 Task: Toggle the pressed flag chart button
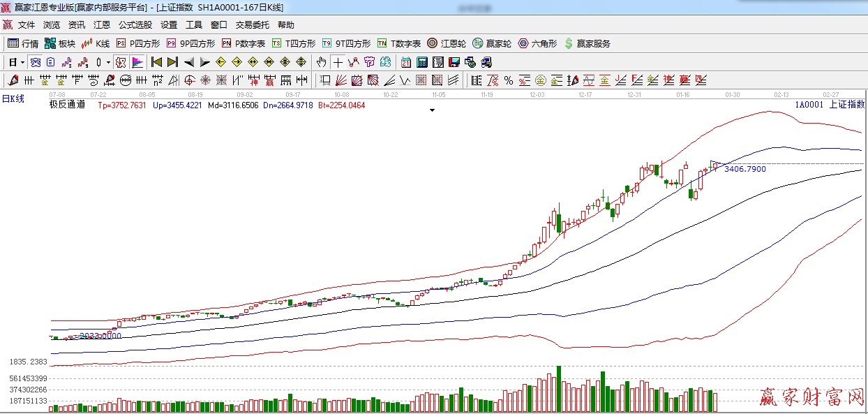pos(137,62)
